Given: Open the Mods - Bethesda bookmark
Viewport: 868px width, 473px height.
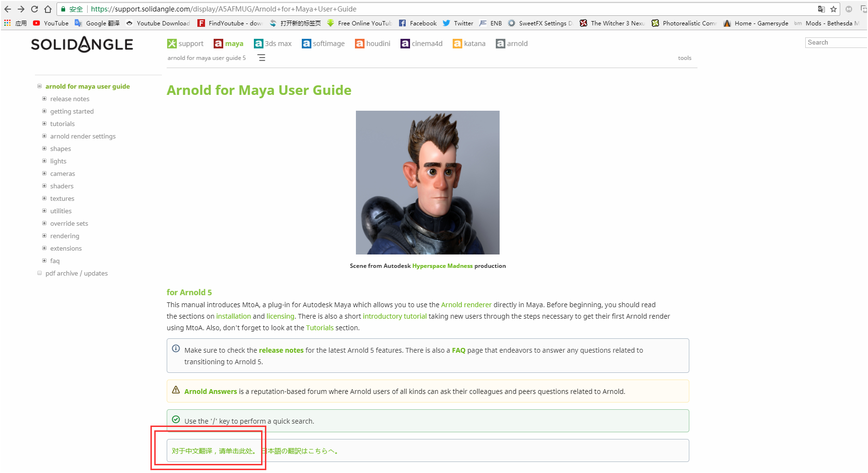Looking at the screenshot, I should coord(827,23).
